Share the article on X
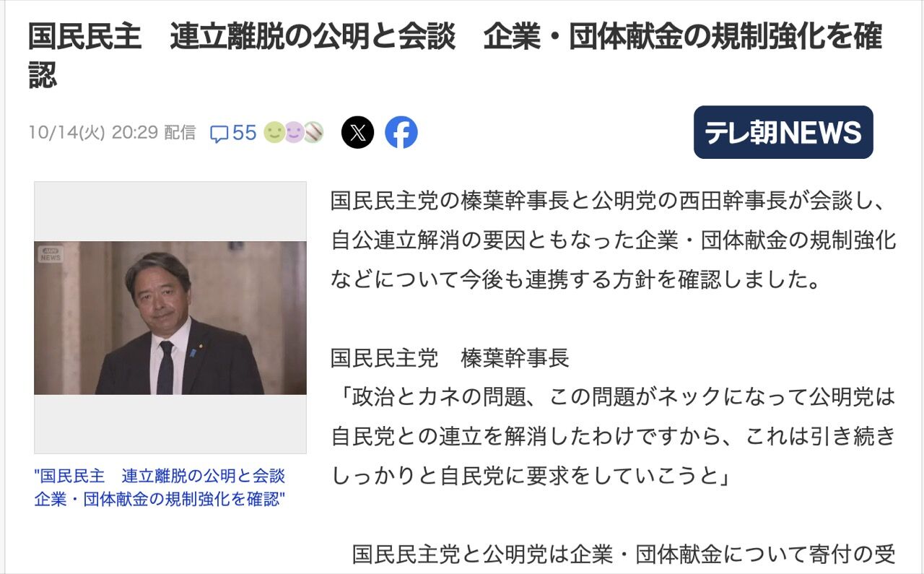This screenshot has height=574, width=924. click(x=358, y=132)
